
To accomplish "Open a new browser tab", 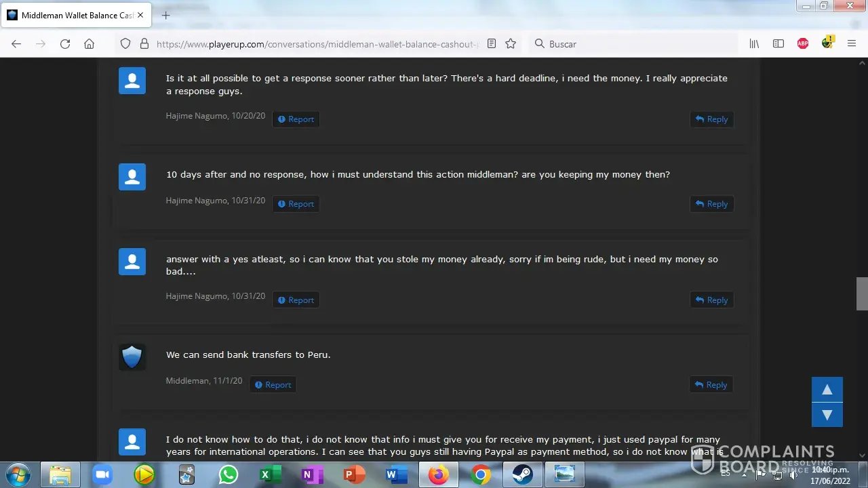I will [x=166, y=15].
